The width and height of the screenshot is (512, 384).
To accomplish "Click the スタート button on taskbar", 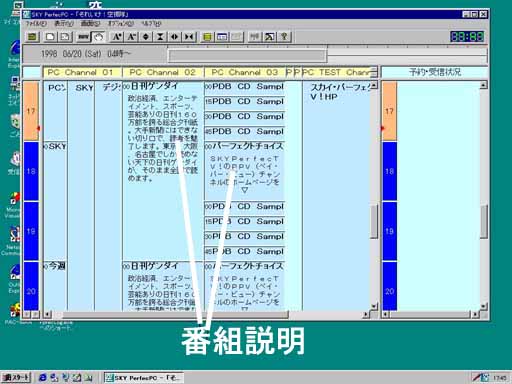I will tap(16, 377).
